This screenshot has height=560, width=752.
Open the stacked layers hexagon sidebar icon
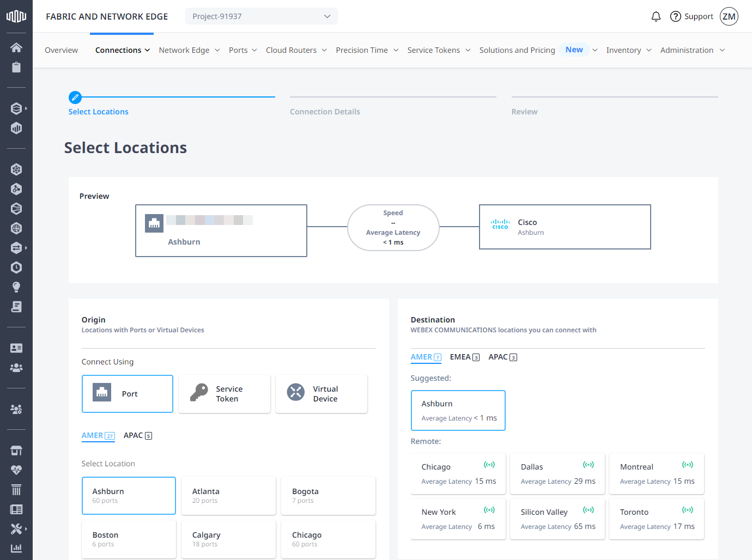(16, 108)
